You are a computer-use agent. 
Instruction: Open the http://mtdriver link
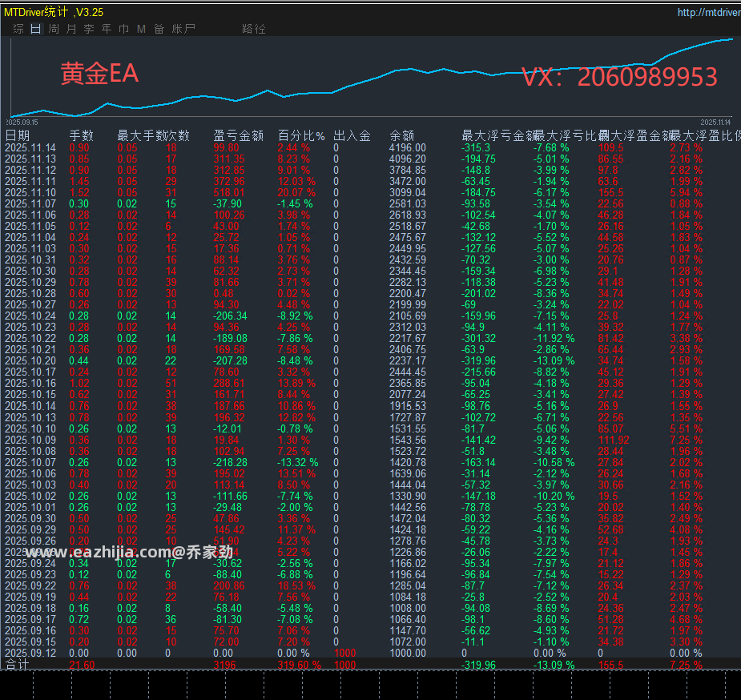[709, 12]
